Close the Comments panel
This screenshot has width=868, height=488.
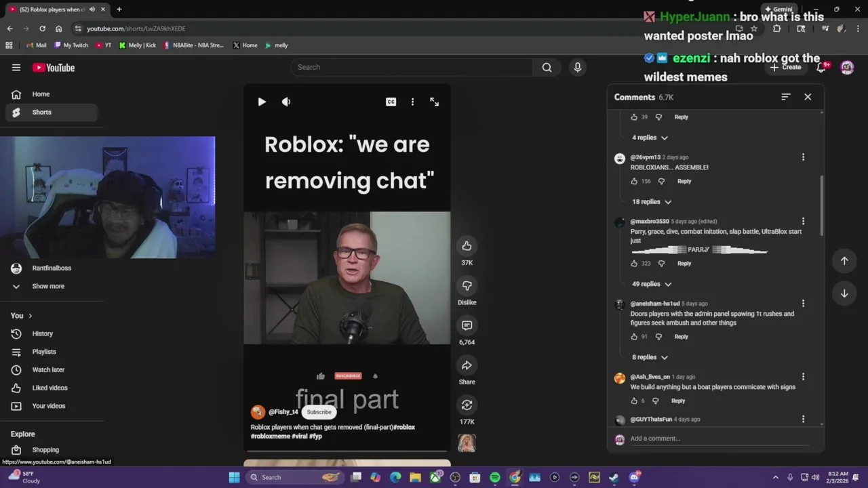pos(808,97)
